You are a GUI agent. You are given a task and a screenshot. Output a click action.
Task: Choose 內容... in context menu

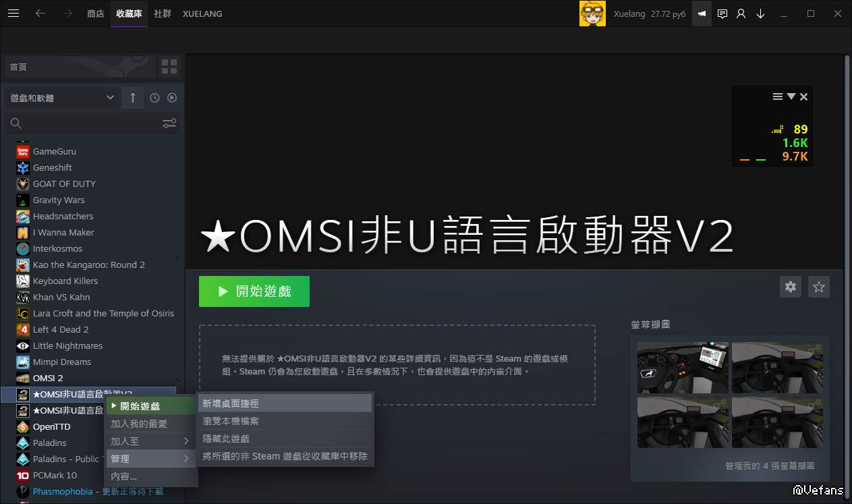tap(151, 476)
